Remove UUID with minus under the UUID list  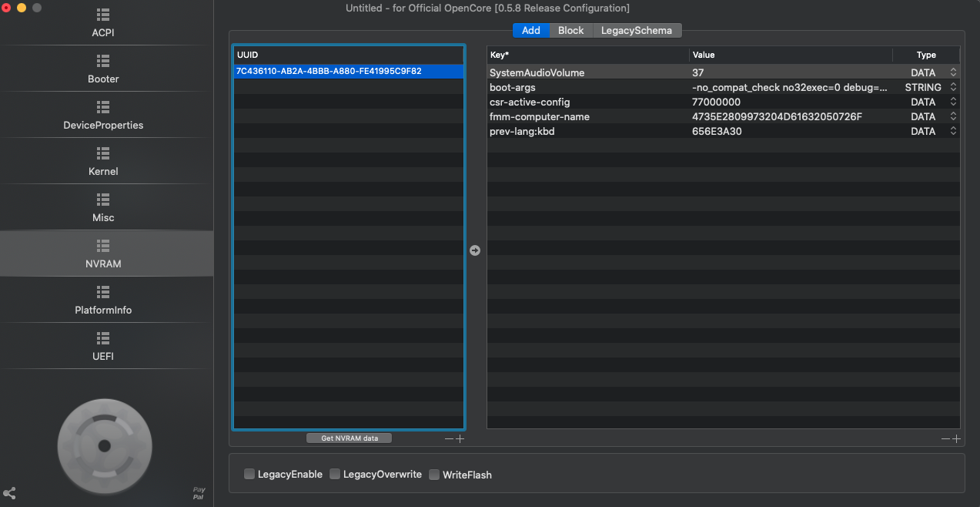[x=450, y=439]
